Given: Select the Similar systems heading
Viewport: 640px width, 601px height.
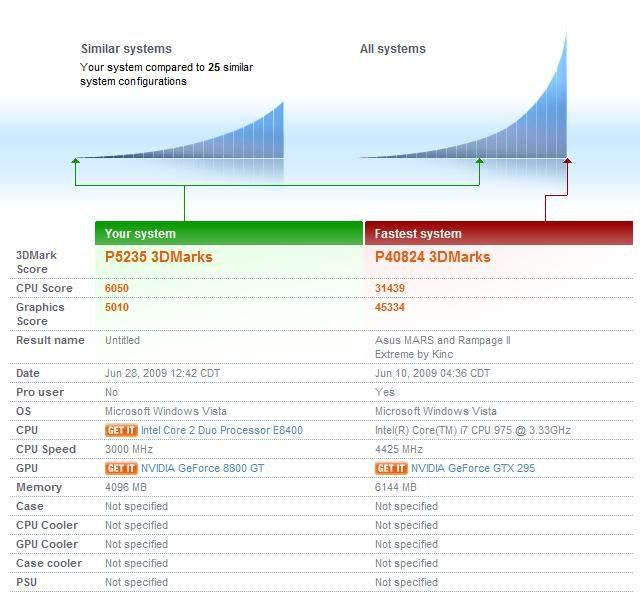Looking at the screenshot, I should (126, 49).
